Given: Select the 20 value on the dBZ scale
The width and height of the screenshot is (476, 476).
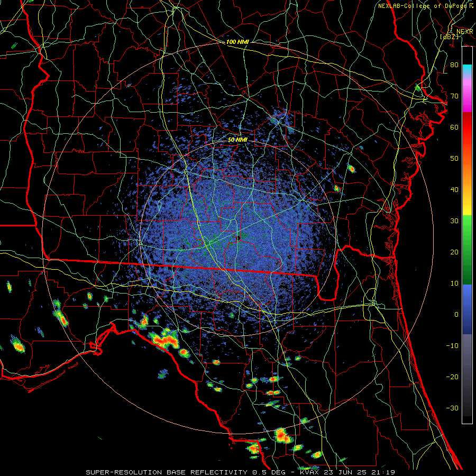Looking at the screenshot, I should (x=454, y=252).
